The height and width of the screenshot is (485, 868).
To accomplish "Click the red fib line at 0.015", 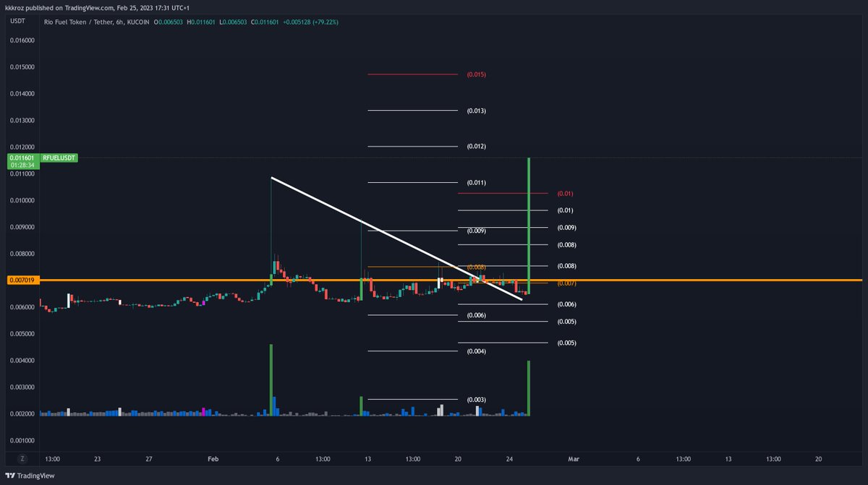I will coord(412,74).
